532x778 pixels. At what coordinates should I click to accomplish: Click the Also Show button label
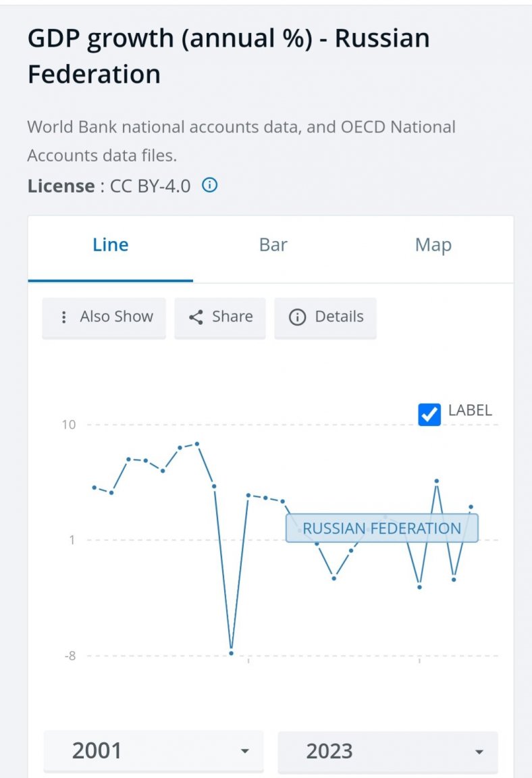coord(116,317)
